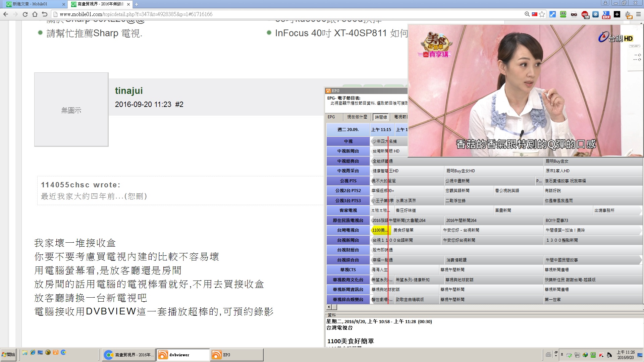
Task: Click the 無圖示 avatar placeholder
Action: click(x=71, y=110)
